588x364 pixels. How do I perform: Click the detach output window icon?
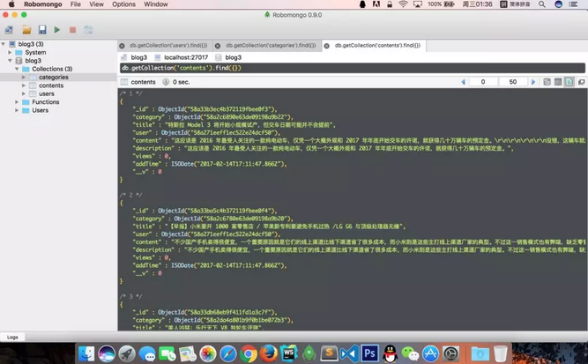(581, 82)
